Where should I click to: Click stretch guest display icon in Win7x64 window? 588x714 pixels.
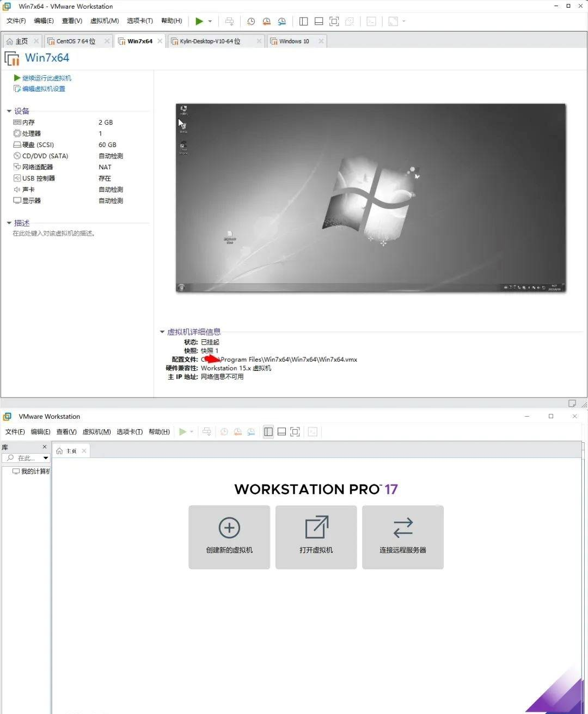click(x=393, y=21)
